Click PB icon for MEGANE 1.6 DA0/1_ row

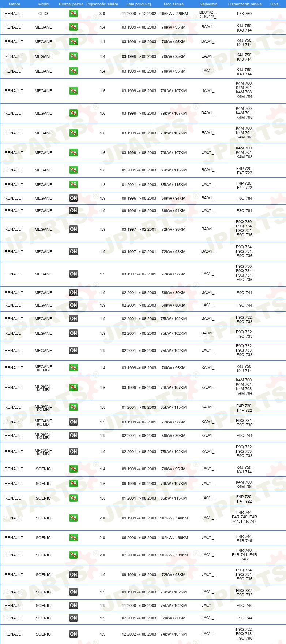click(x=74, y=113)
